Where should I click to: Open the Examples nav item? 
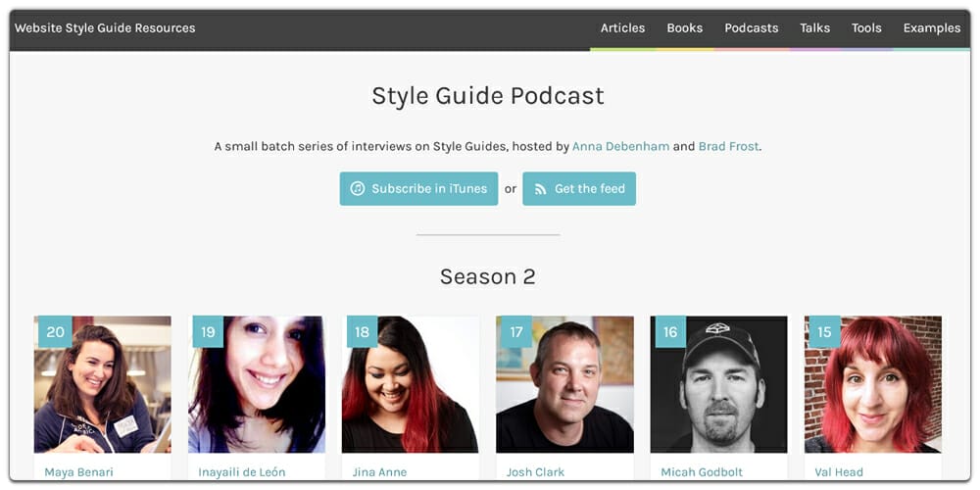pyautogui.click(x=932, y=28)
